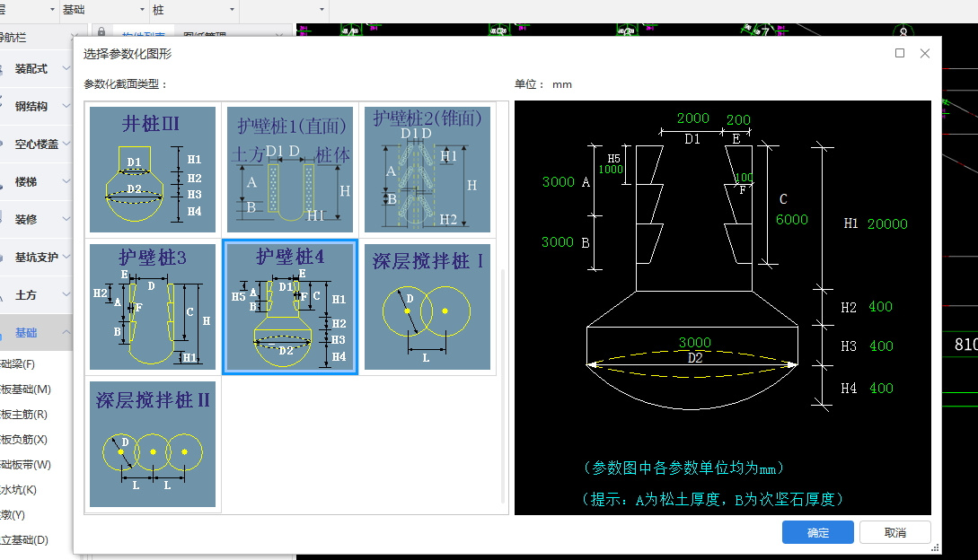Close the 选择参数化图形 dialog
Viewport: 978px width, 560px height.
point(925,53)
